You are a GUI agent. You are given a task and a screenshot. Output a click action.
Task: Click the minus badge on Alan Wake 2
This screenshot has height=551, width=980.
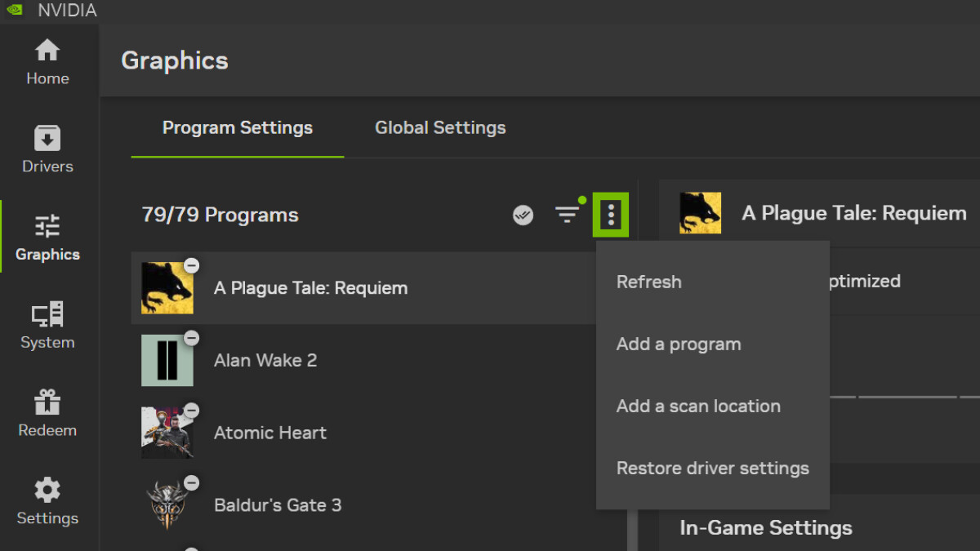[191, 337]
